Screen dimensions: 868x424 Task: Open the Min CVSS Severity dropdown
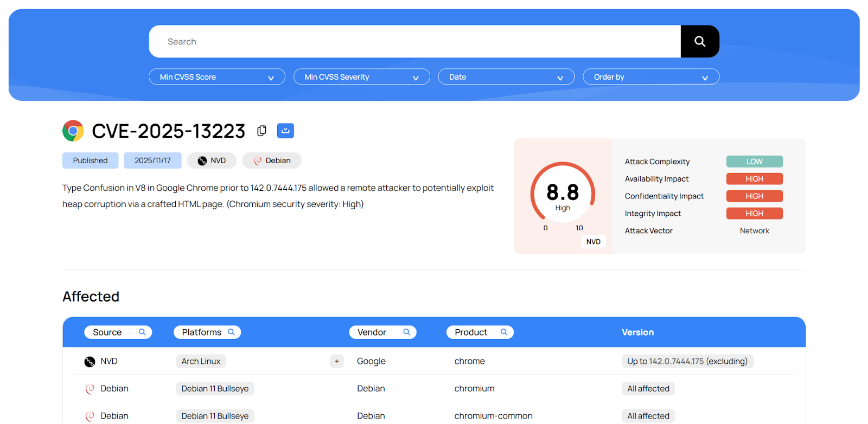(362, 77)
